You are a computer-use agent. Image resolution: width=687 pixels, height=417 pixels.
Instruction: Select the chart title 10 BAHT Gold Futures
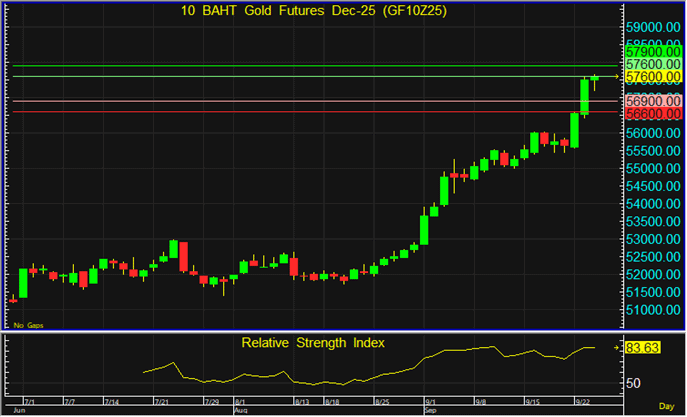(x=312, y=11)
